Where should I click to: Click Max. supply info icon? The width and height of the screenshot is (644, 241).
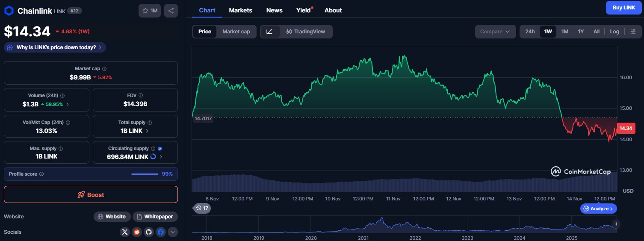click(60, 149)
